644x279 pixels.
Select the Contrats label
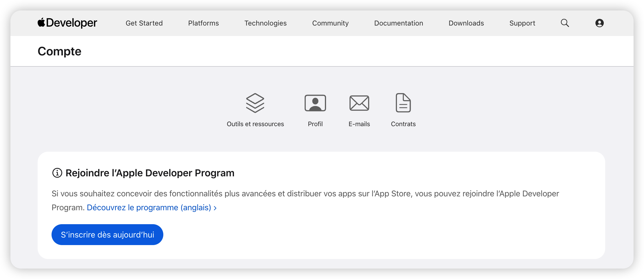(403, 124)
